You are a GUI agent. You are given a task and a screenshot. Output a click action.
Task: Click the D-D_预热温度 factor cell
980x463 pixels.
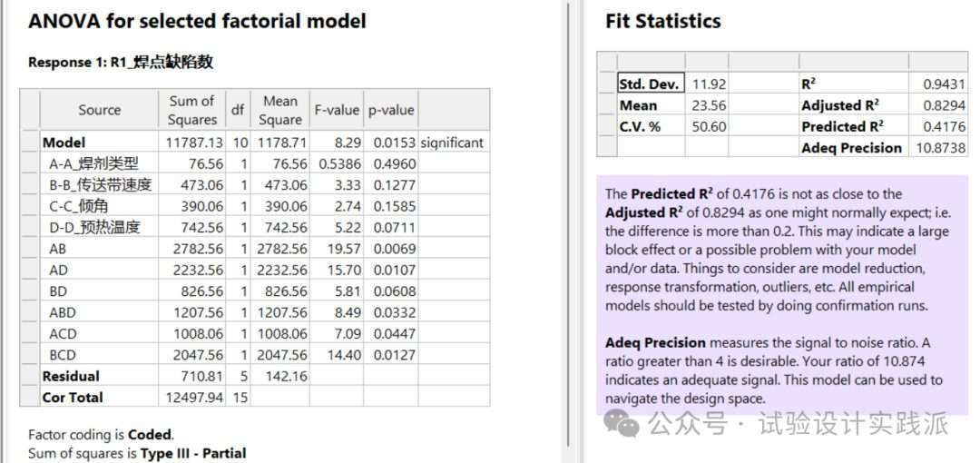pos(93,227)
